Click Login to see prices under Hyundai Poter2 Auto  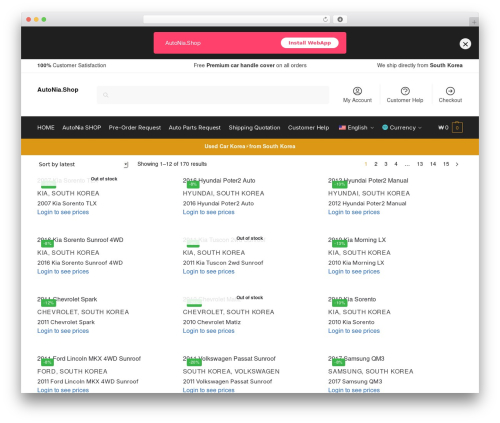(x=208, y=212)
